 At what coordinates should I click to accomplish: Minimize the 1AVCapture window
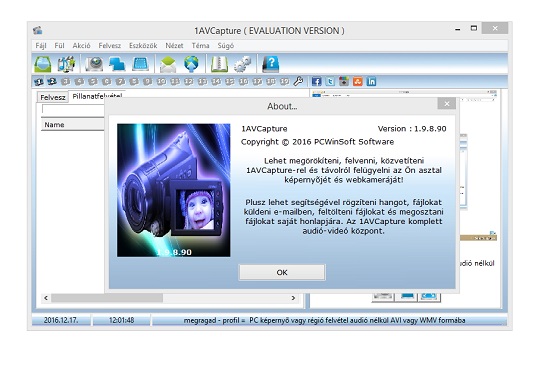457,29
